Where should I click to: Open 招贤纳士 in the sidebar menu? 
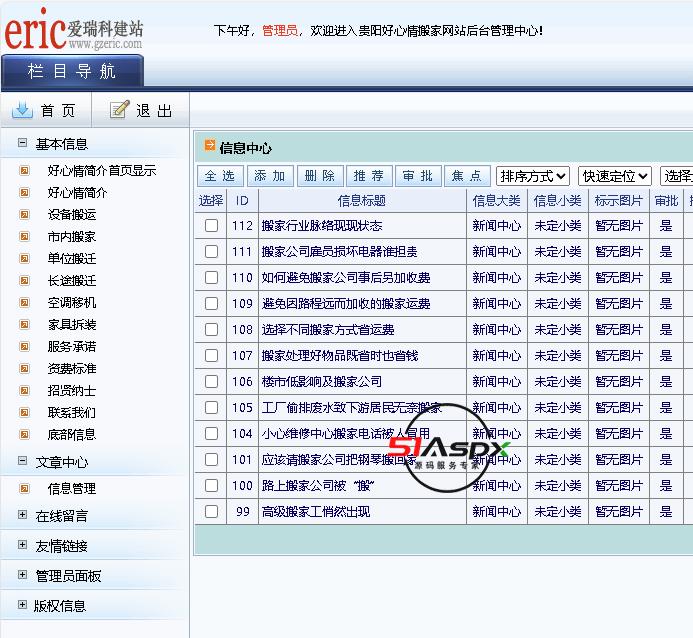(72, 390)
